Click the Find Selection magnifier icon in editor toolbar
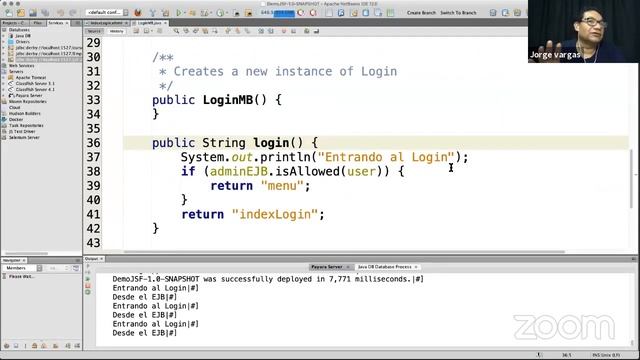This screenshot has height=360, width=640. tap(176, 31)
